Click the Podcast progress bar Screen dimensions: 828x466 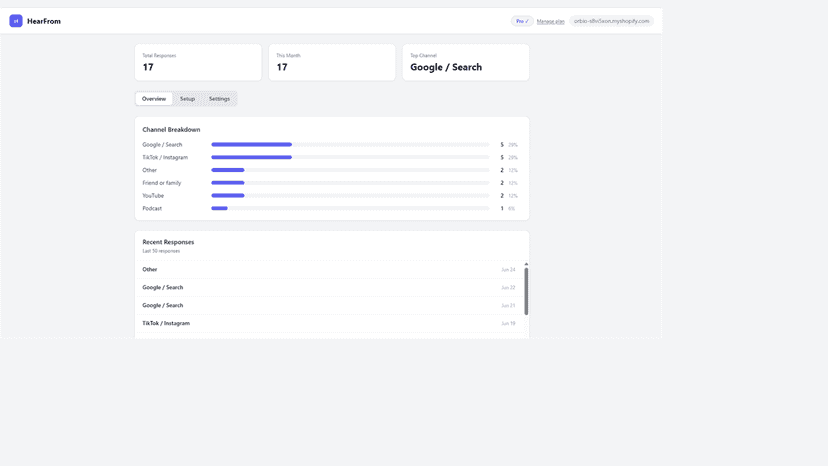point(350,208)
